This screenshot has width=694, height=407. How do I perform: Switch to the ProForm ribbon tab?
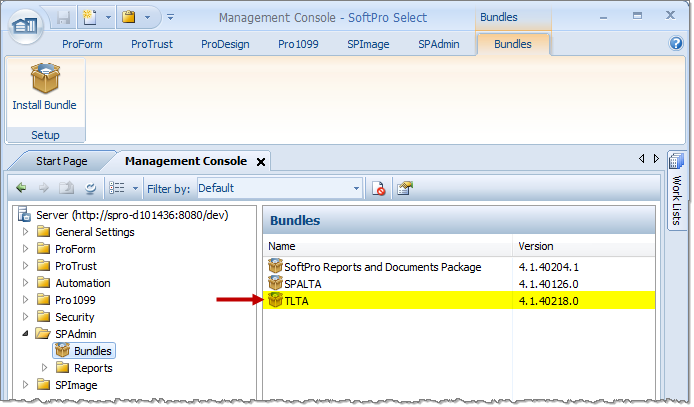coord(82,44)
